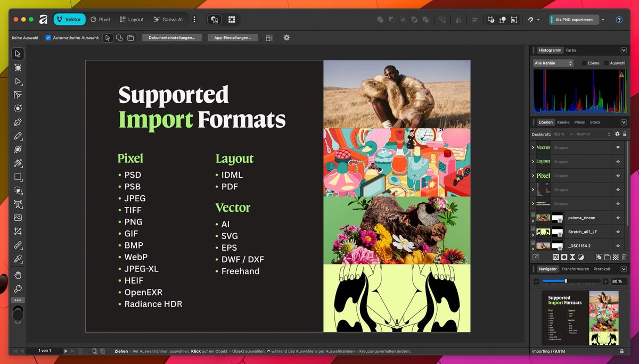
Task: Disable the Automatische Auswahl checkbox
Action: 47,37
